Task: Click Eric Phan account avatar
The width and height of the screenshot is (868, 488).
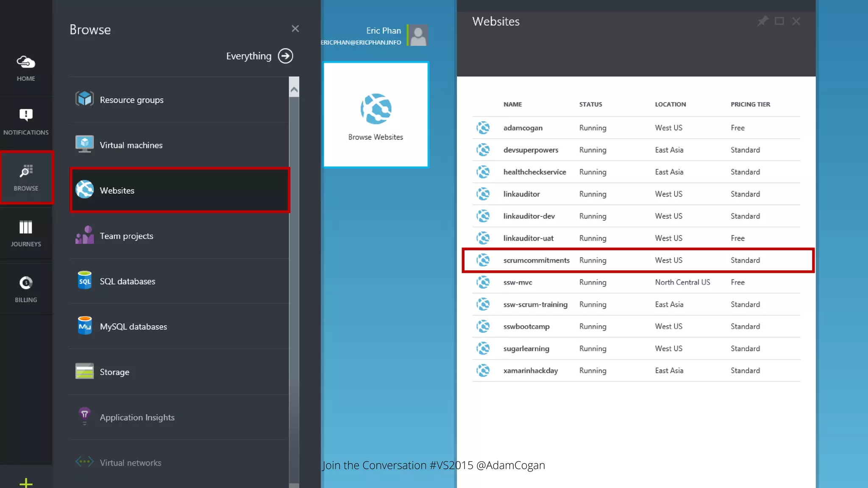Action: (418, 35)
